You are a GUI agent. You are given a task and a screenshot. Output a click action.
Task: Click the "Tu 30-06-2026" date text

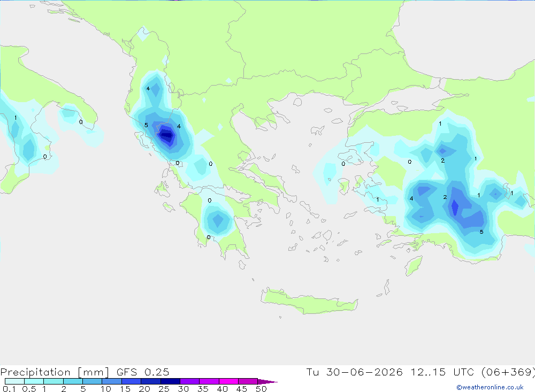(354, 372)
